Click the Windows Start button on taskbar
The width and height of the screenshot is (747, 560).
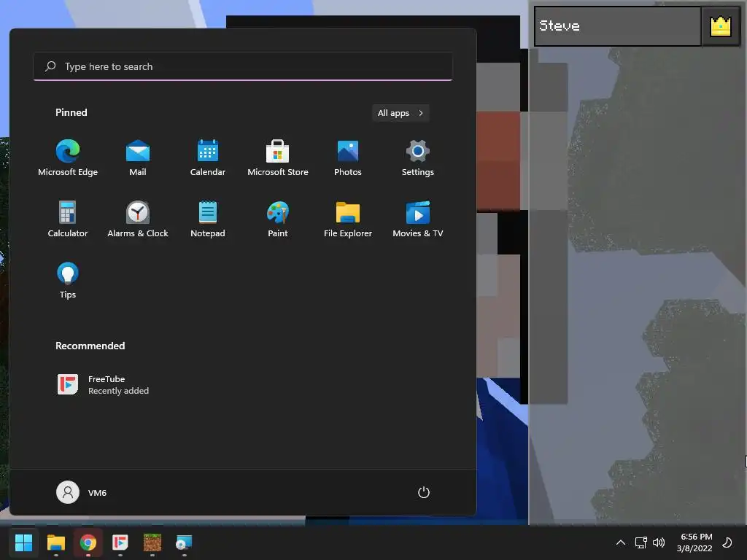[24, 542]
